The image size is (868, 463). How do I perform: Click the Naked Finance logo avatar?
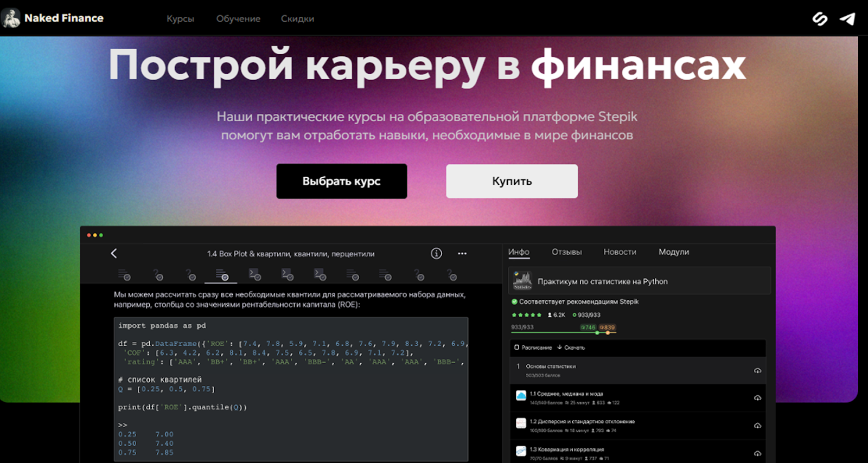point(11,18)
